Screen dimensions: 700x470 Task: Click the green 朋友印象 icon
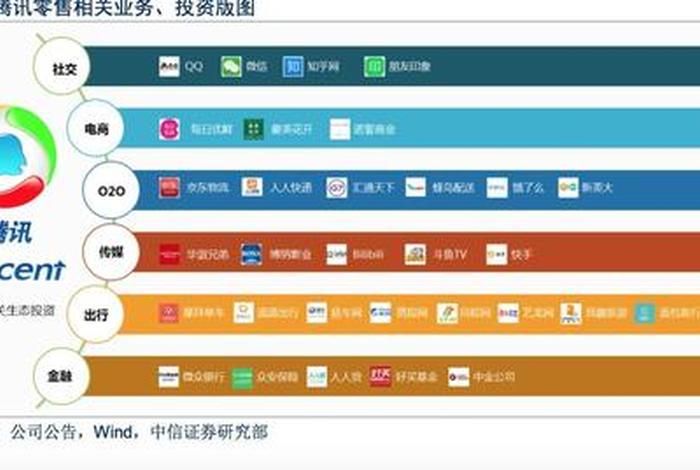point(374,67)
